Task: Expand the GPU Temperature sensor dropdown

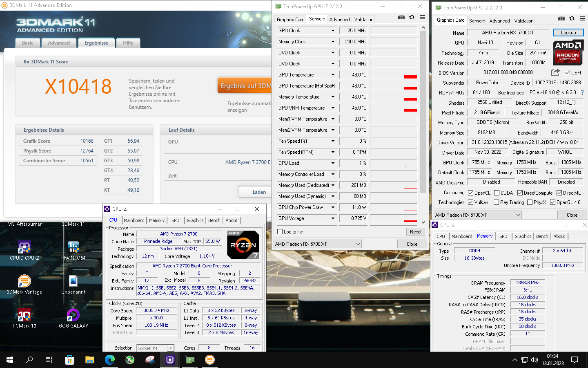Action: (333, 75)
